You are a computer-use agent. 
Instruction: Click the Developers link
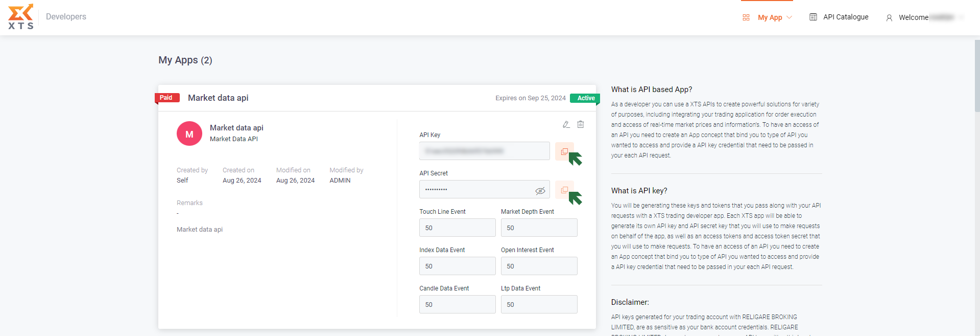click(66, 16)
